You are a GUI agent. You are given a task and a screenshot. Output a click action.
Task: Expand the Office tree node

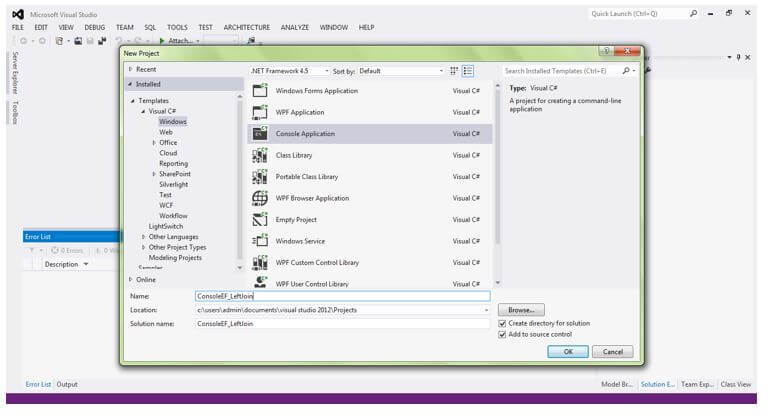(x=154, y=142)
